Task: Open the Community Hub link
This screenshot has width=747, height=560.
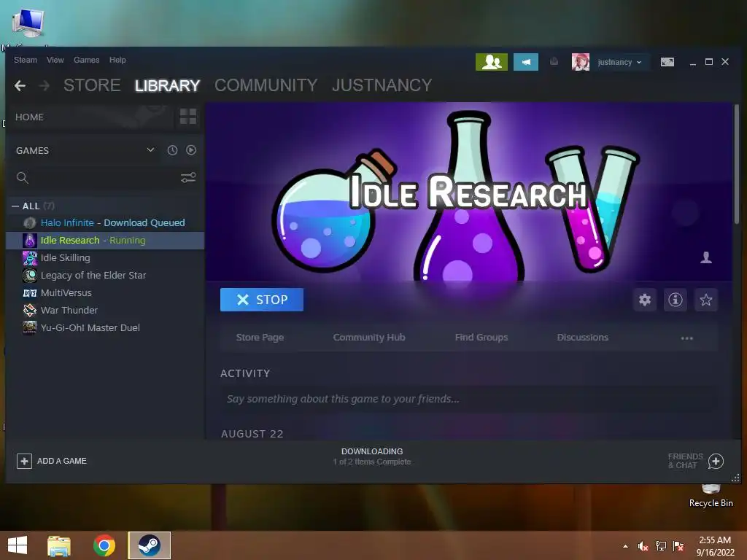Action: click(x=368, y=337)
